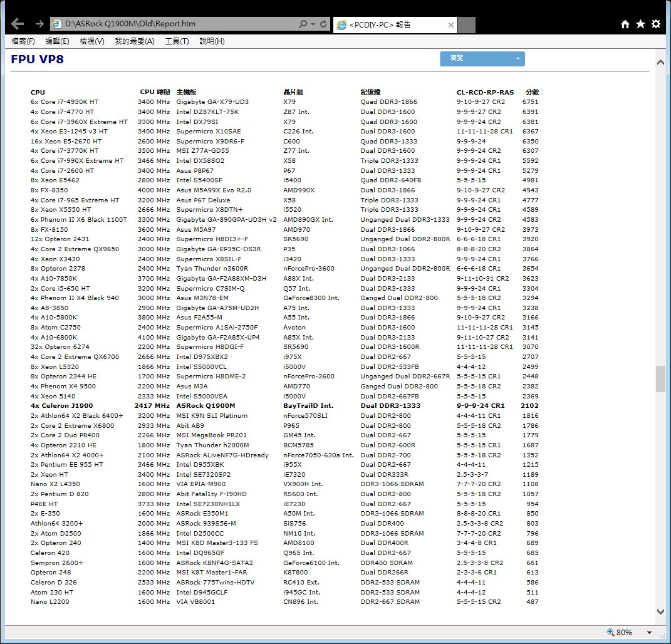
Task: Go back with the browser back arrow
Action: click(x=18, y=24)
